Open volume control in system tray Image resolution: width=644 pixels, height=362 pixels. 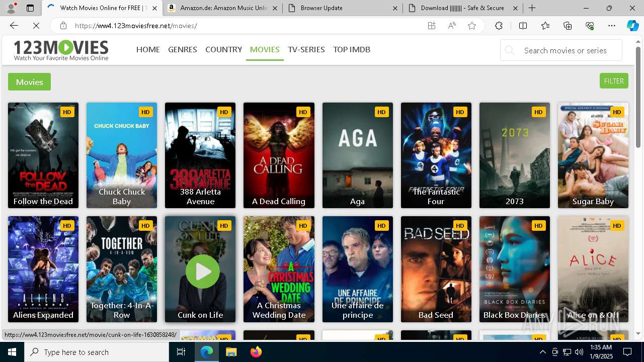pos(579,352)
